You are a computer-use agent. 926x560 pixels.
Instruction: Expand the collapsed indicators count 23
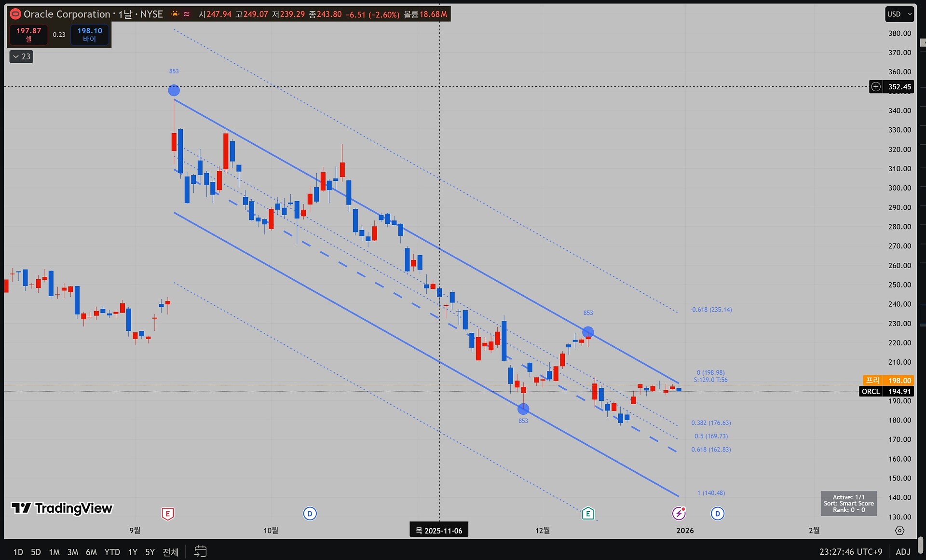(21, 56)
